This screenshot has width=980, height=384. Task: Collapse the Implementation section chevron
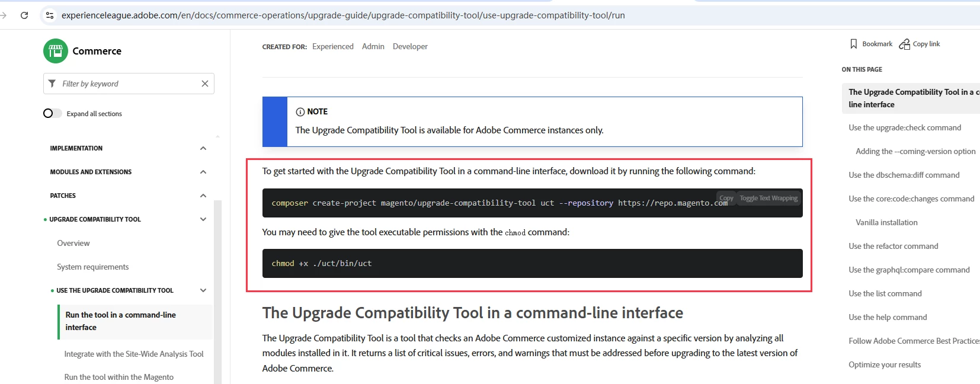click(203, 148)
